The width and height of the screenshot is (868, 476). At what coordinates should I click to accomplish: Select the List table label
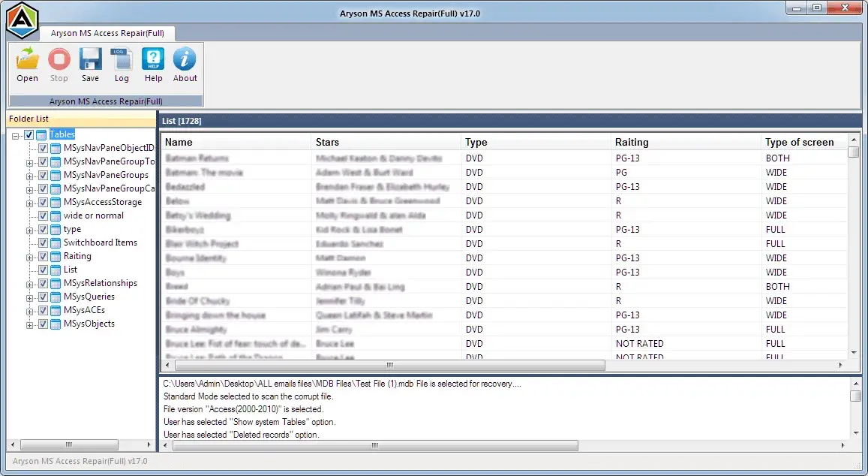71,270
